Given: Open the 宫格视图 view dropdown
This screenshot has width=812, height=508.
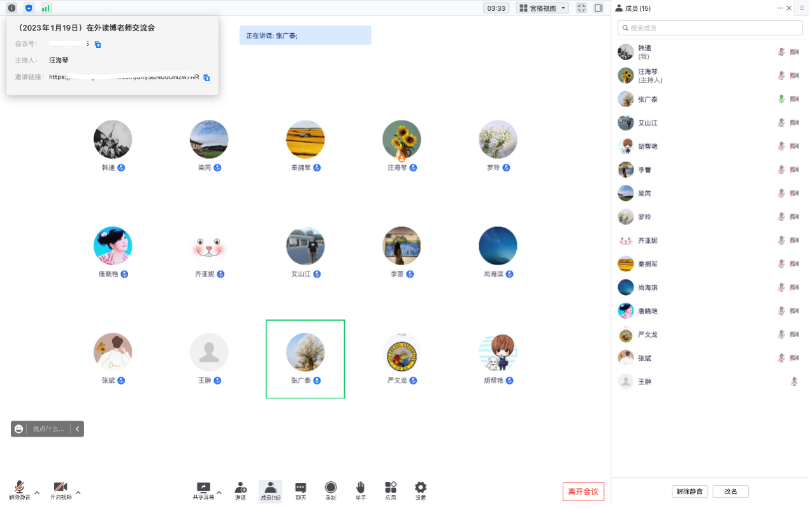Looking at the screenshot, I should (542, 8).
